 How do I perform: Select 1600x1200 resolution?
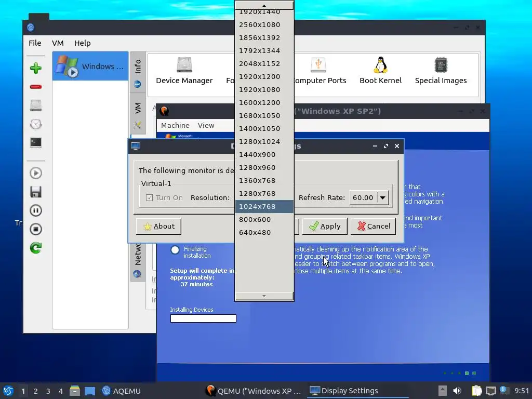pos(264,102)
